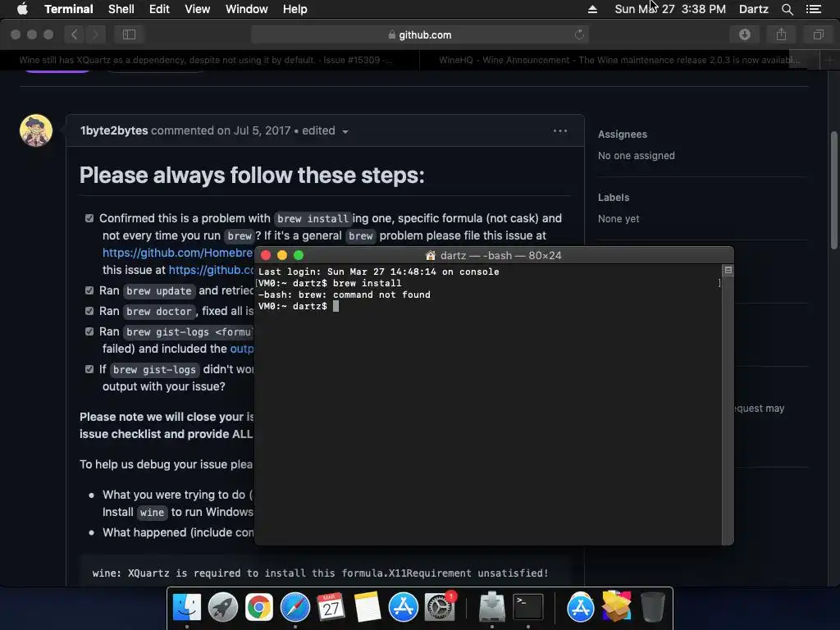Toggle the 'Ran brew update' checkbox
This screenshot has width=840, height=630.
tap(89, 290)
